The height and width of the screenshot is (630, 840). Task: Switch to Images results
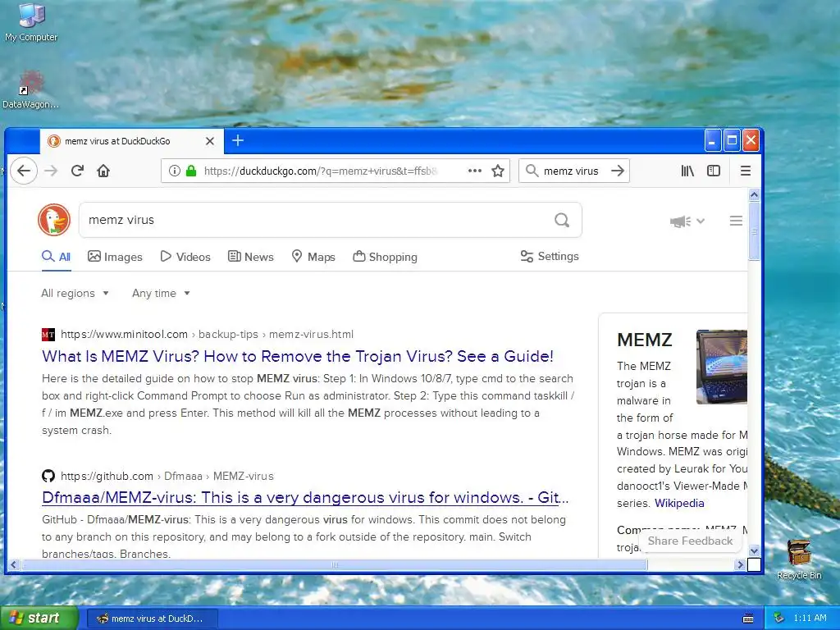[x=115, y=257]
